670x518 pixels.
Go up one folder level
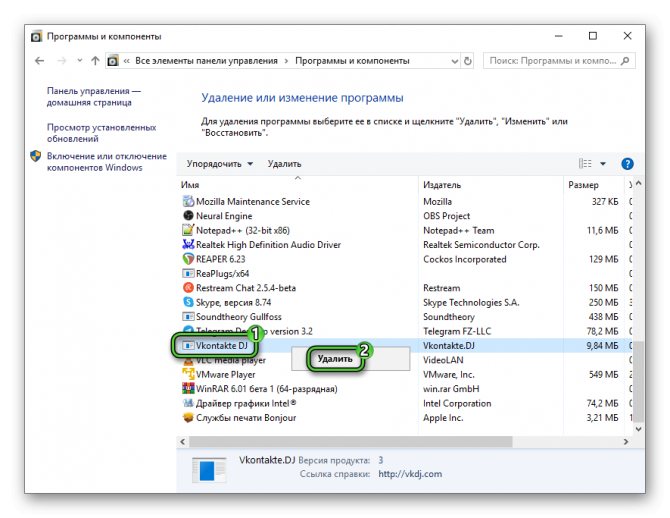pyautogui.click(x=95, y=61)
